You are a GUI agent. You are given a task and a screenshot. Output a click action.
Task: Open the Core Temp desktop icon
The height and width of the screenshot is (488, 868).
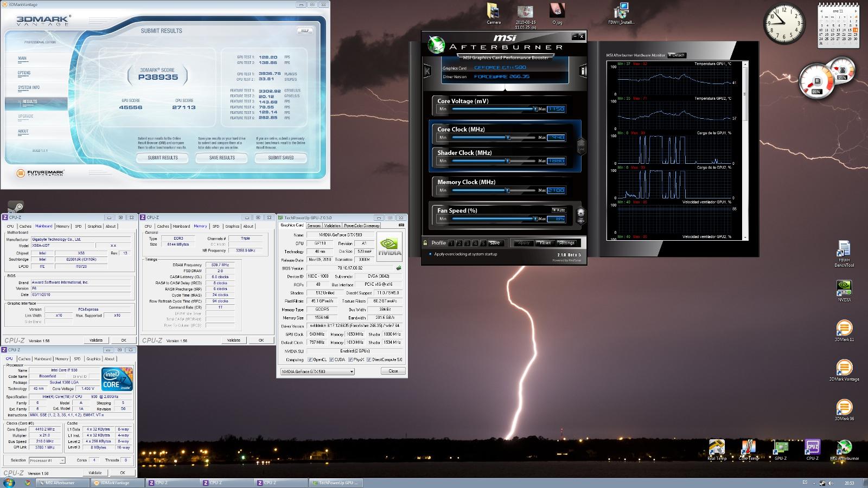tap(749, 450)
